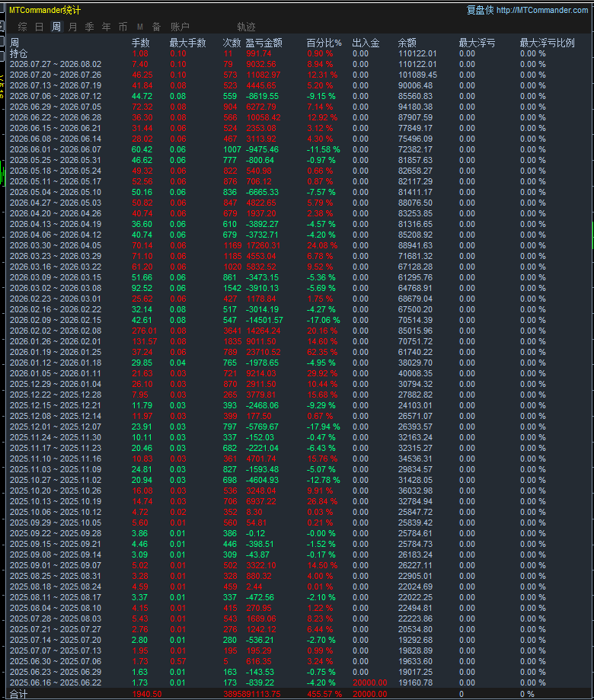594x700 pixels.
Task: Click loss amount -0.12
Action: 255,533
